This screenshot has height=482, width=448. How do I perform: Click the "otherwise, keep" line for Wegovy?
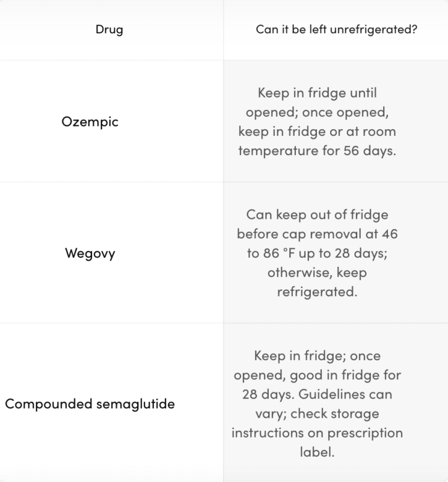317,273
